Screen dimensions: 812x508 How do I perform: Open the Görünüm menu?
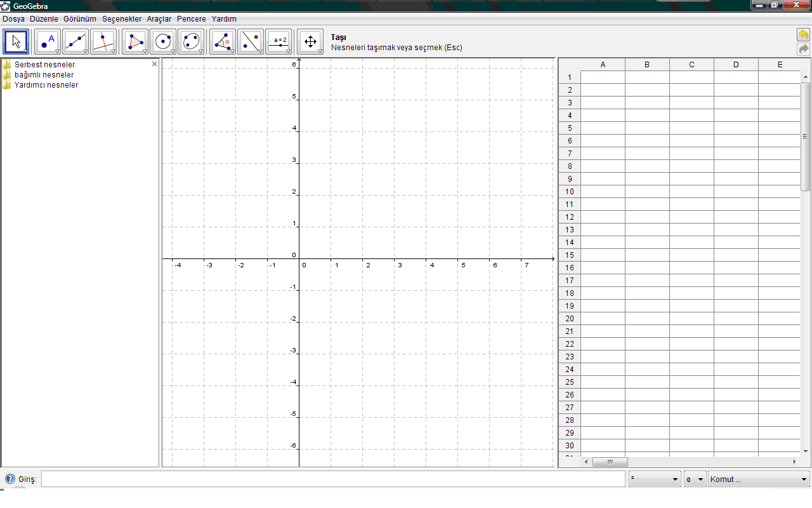click(x=80, y=19)
